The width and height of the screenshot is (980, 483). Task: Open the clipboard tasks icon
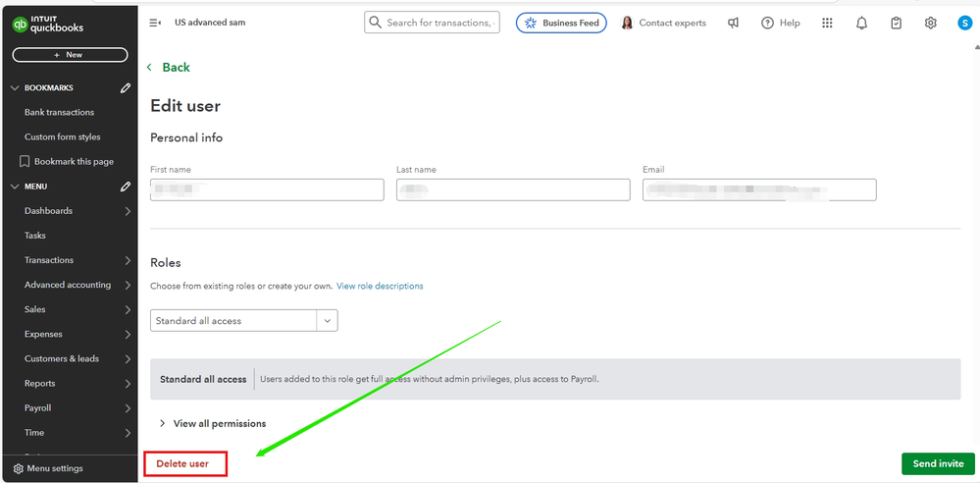click(x=896, y=24)
